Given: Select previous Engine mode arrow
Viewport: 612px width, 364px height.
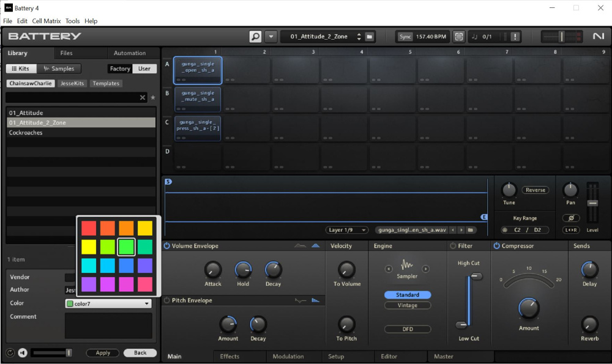Looking at the screenshot, I should click(x=389, y=269).
